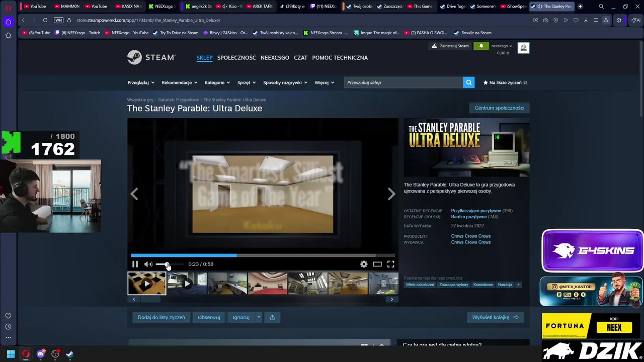Open the SPOŁECZNOŚĆ menu
This screenshot has height=362, width=644.
tap(236, 57)
